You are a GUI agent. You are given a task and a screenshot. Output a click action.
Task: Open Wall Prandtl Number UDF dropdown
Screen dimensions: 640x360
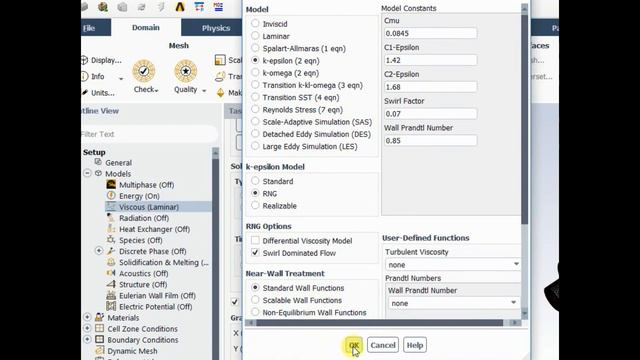pos(453,303)
